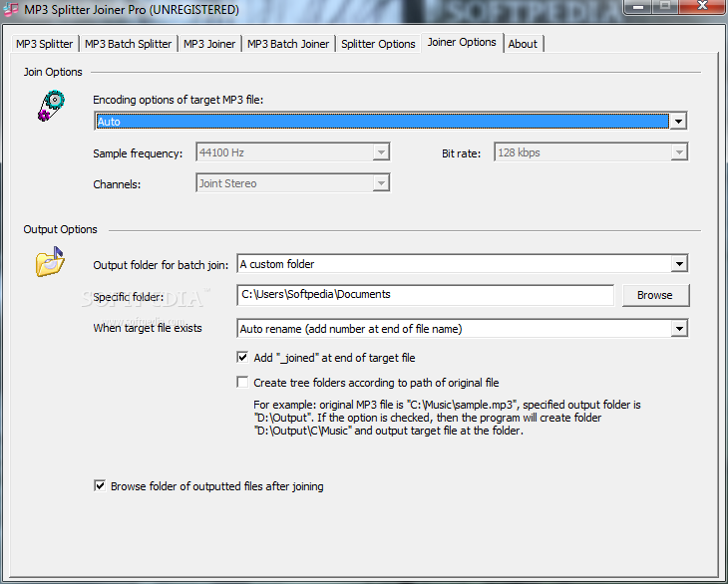
Task: Open the Splitter Options tab
Action: 378,44
